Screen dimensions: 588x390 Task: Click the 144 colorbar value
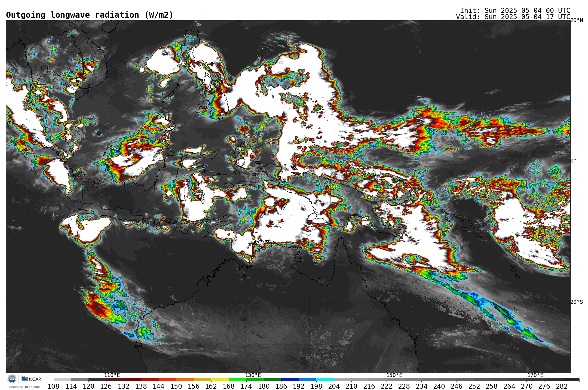pyautogui.click(x=159, y=386)
